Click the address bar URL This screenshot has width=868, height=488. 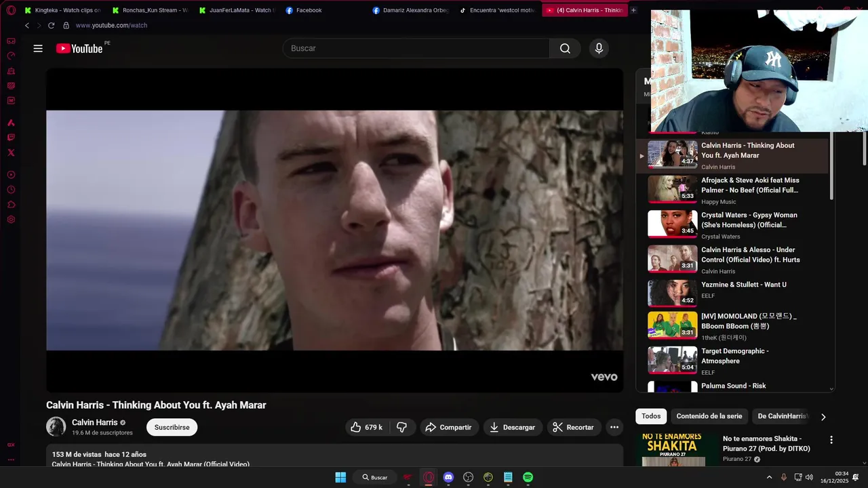click(x=111, y=25)
